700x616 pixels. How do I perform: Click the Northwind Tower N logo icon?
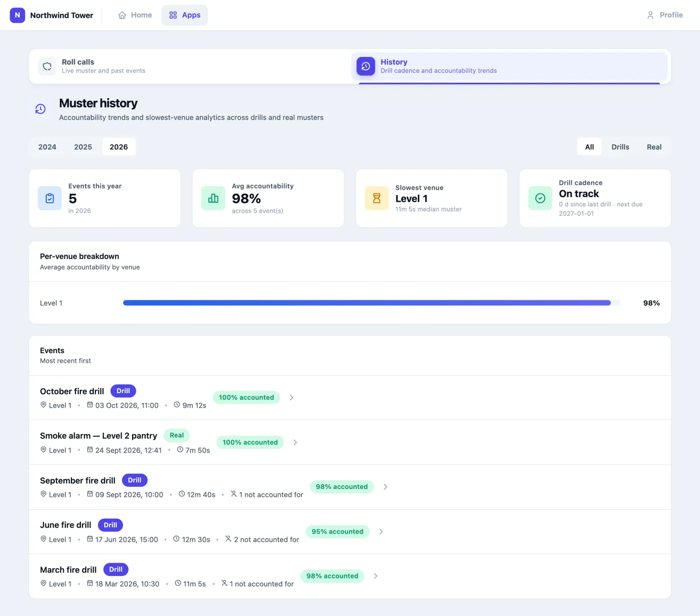pyautogui.click(x=17, y=15)
